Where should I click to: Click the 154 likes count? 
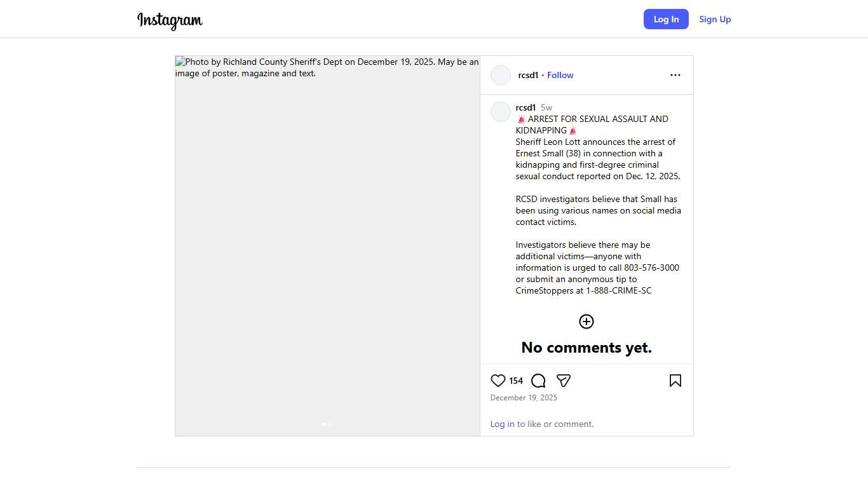[x=516, y=381]
